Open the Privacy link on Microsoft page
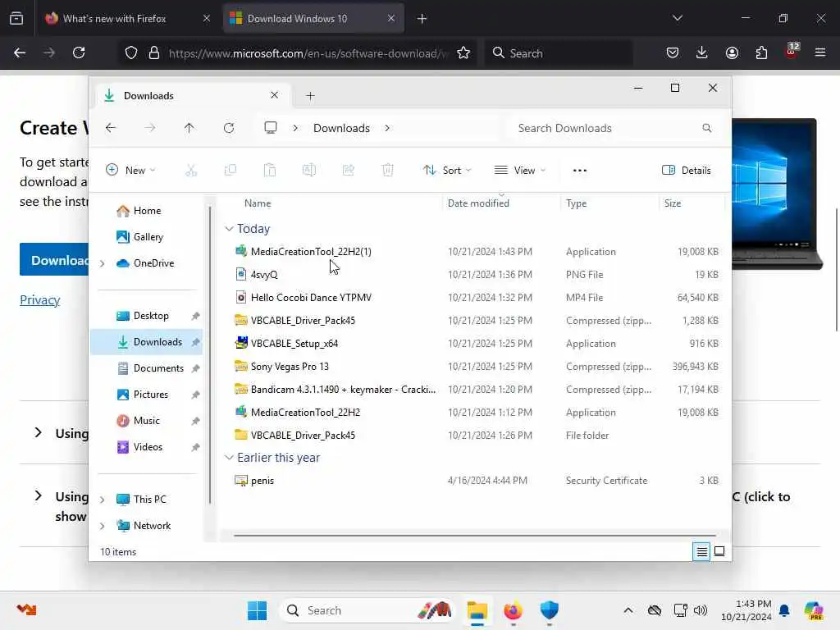Screen dimensions: 840x630 coord(39,300)
